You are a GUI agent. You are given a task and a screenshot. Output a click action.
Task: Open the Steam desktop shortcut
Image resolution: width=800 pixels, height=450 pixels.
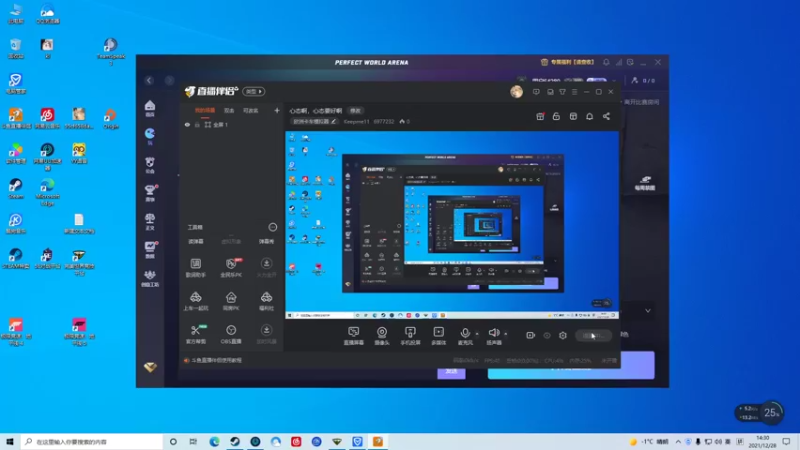point(16,188)
